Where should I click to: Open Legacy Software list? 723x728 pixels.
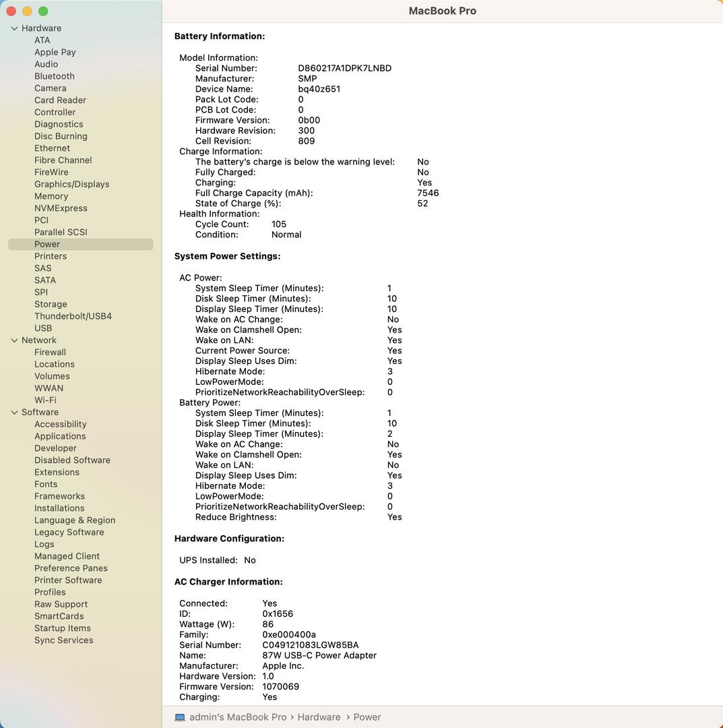(69, 533)
